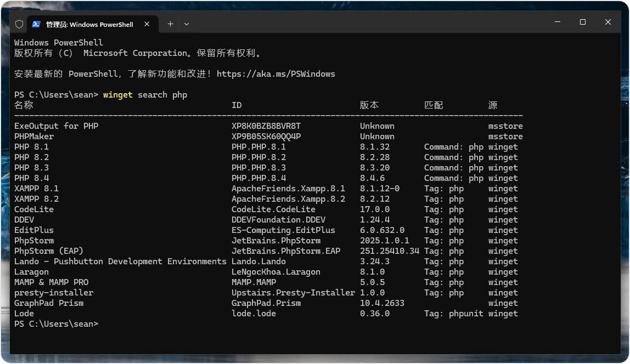This screenshot has width=630, height=364.
Task: Click the ID 'PHP.PHP.8.2'
Action: [259, 157]
